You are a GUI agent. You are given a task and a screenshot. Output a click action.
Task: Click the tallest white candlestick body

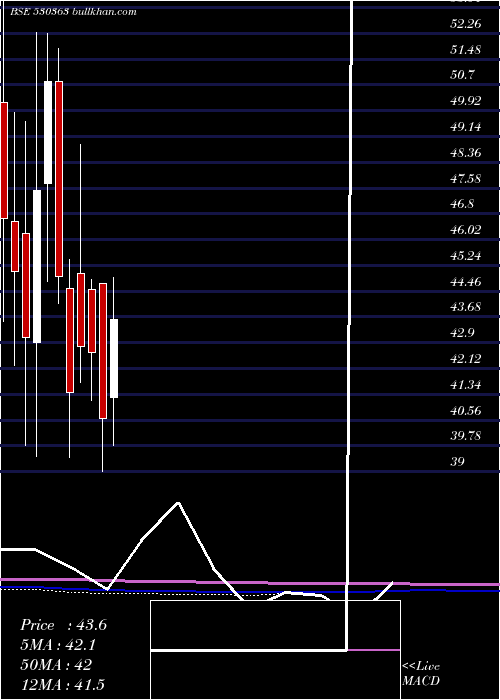point(37,267)
